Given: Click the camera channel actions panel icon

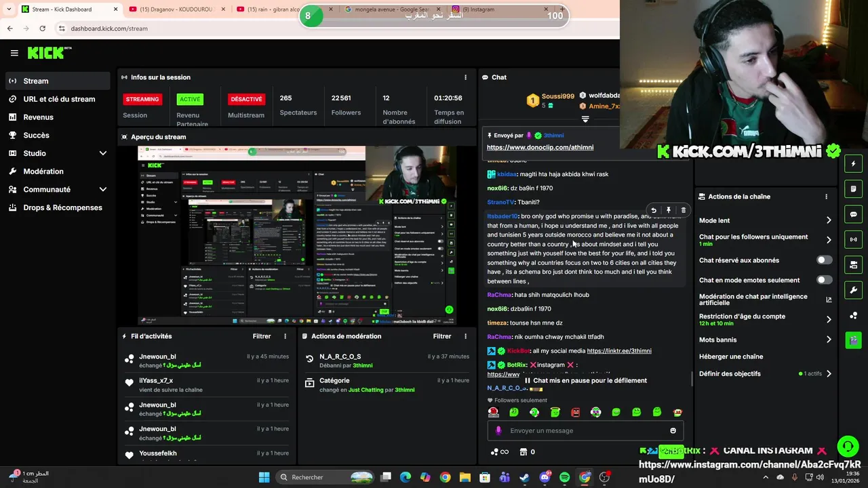Looking at the screenshot, I should (853, 264).
